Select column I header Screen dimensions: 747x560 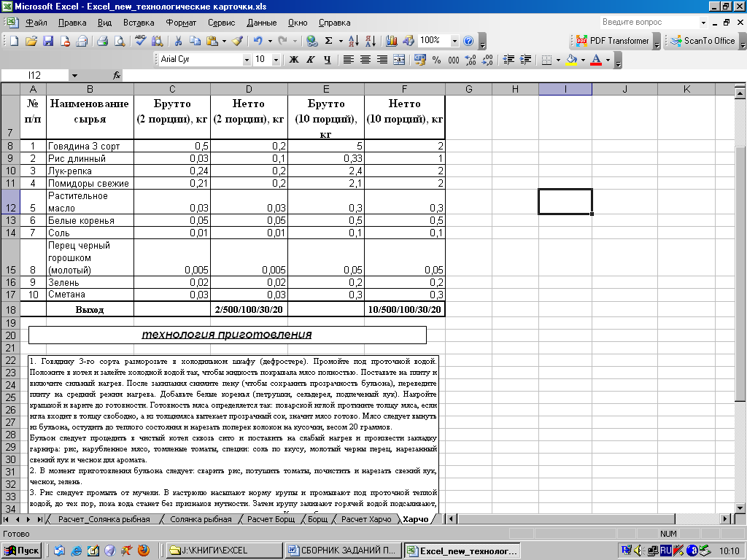[565, 89]
